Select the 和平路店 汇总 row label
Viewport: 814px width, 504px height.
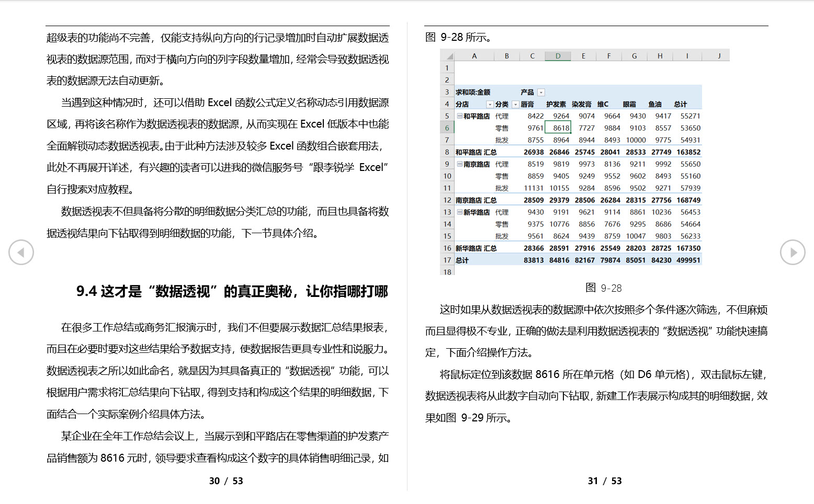(476, 152)
